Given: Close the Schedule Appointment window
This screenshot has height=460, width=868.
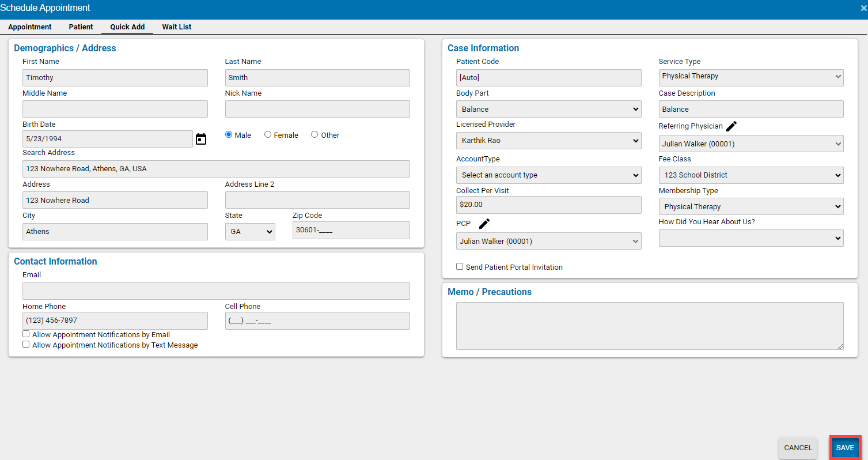Looking at the screenshot, I should (862, 7).
